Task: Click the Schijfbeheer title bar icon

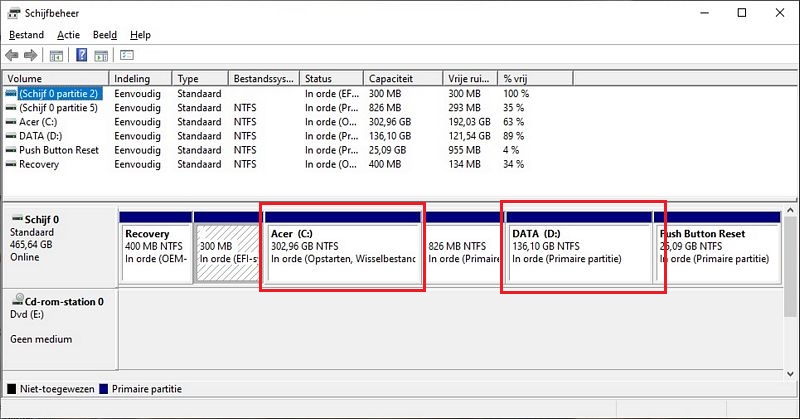Action: point(14,13)
